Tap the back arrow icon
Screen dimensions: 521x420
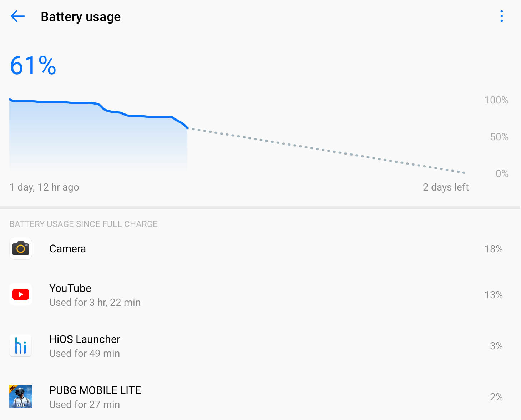[x=18, y=16]
